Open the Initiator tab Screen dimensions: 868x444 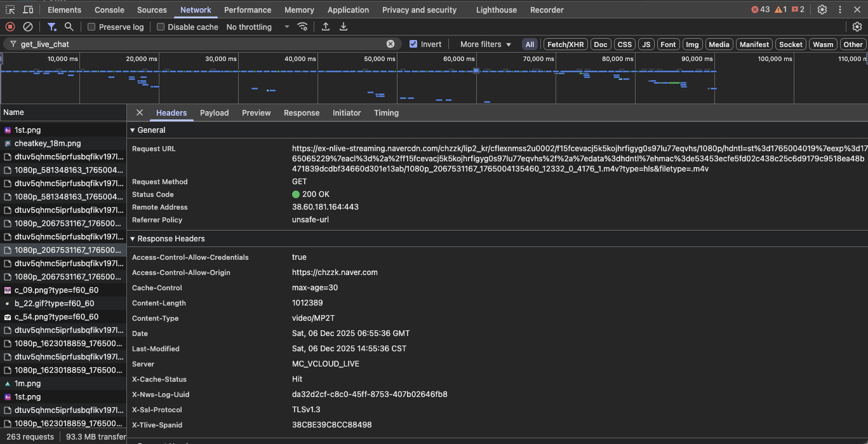tap(347, 112)
